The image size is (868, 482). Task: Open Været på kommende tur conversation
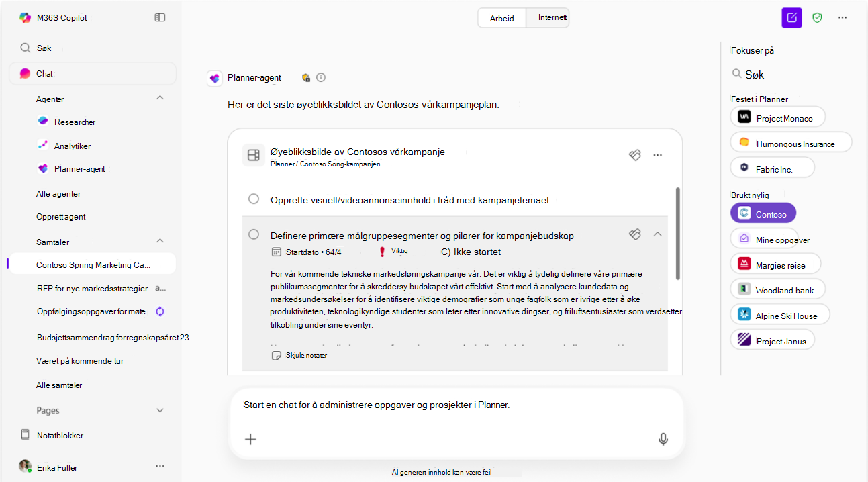[80, 361]
